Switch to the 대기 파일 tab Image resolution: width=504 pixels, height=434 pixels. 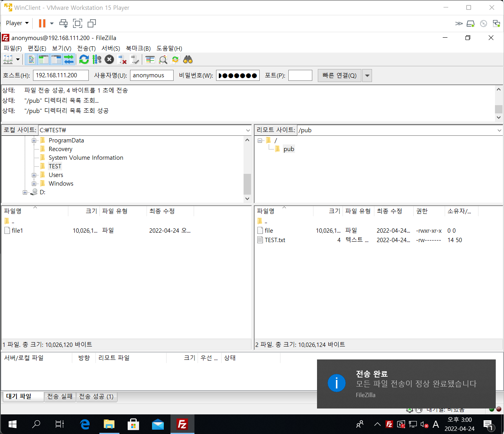[22, 397]
